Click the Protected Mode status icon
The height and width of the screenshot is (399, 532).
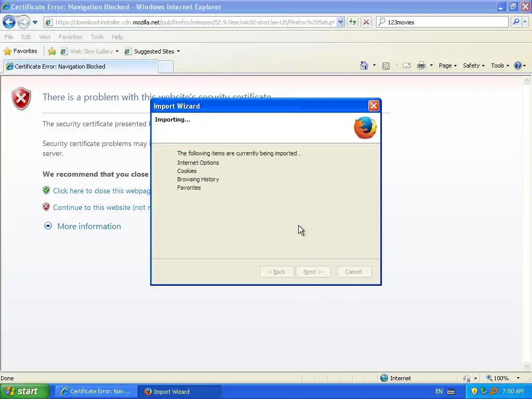tap(467, 378)
